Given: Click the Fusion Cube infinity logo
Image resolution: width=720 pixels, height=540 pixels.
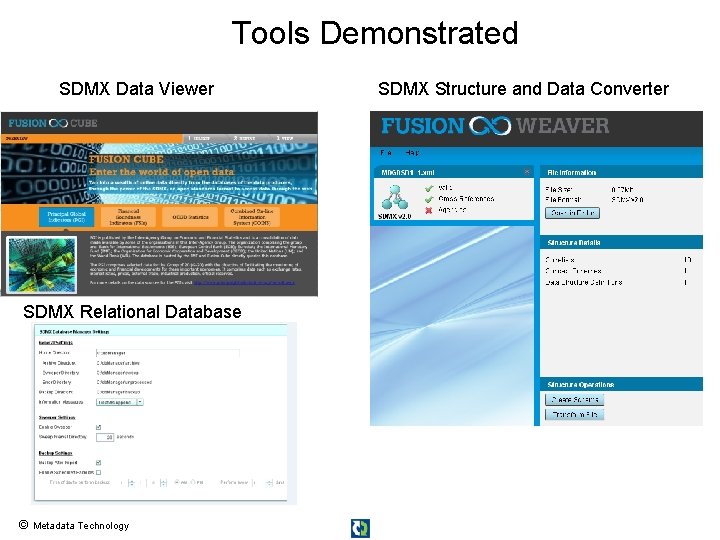Looking at the screenshot, I should click(58, 123).
